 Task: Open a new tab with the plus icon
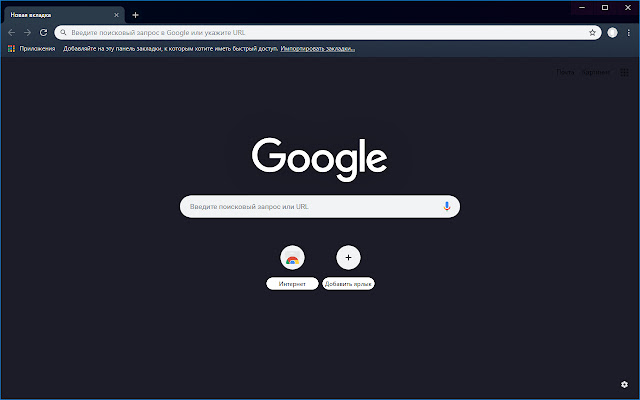[x=136, y=15]
